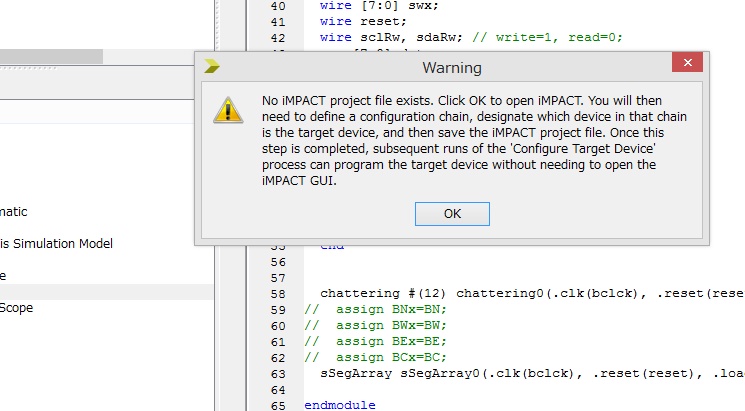Click line number 65 in the gutter
This screenshot has width=745, height=411.
(277, 405)
